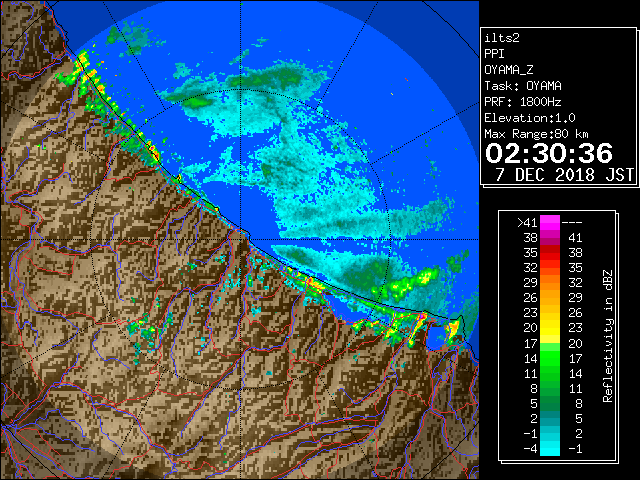Pick the purple 38 to 41 dBZ swatch
This screenshot has width=640, height=480.
pos(550,238)
